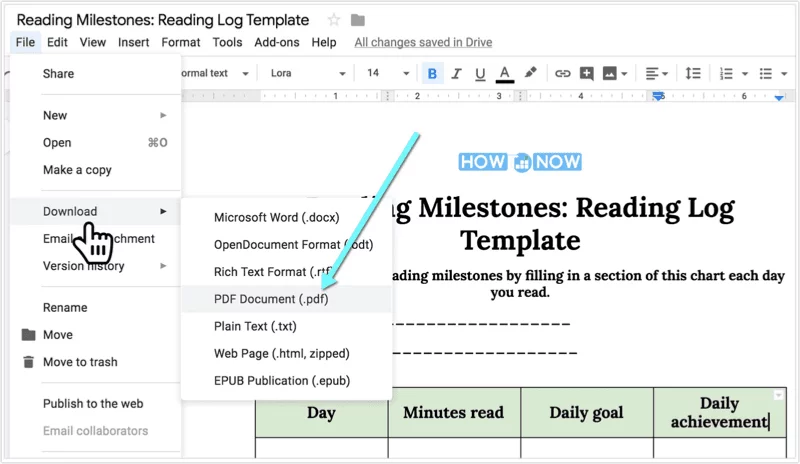Expand the Version history submenu
Screen dimensions: 800x464
(x=96, y=266)
